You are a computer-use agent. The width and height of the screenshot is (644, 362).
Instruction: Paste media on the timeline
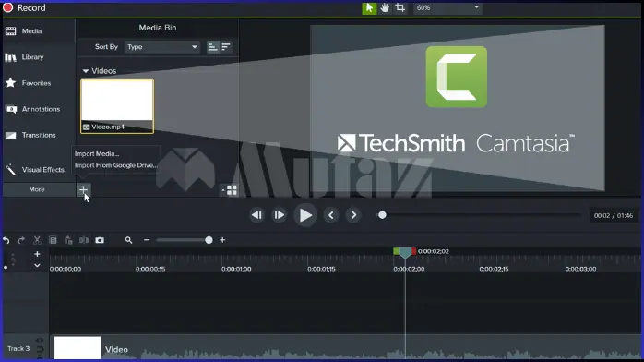coord(68,240)
